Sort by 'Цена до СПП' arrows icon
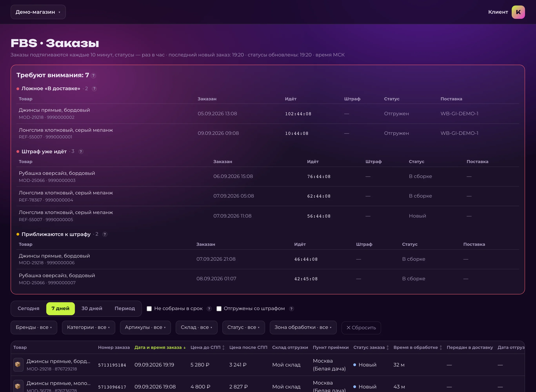Viewport: 536px width, 392px height. 223,348
